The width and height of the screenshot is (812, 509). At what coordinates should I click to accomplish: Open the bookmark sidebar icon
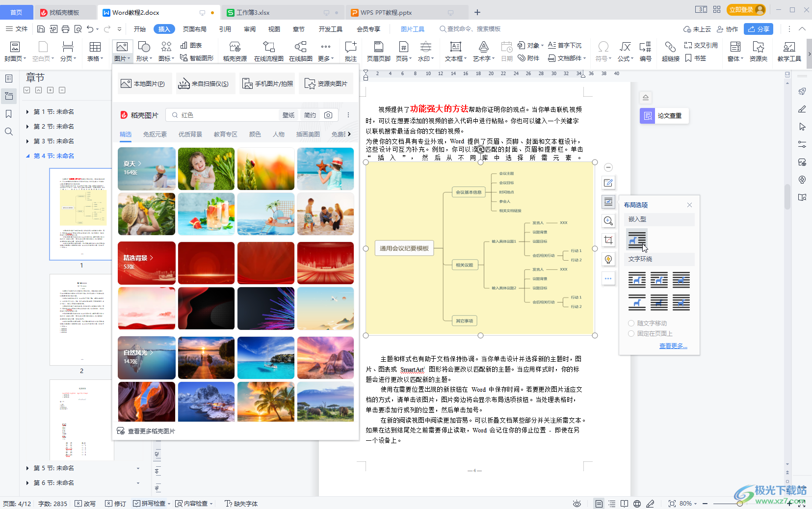click(x=9, y=114)
